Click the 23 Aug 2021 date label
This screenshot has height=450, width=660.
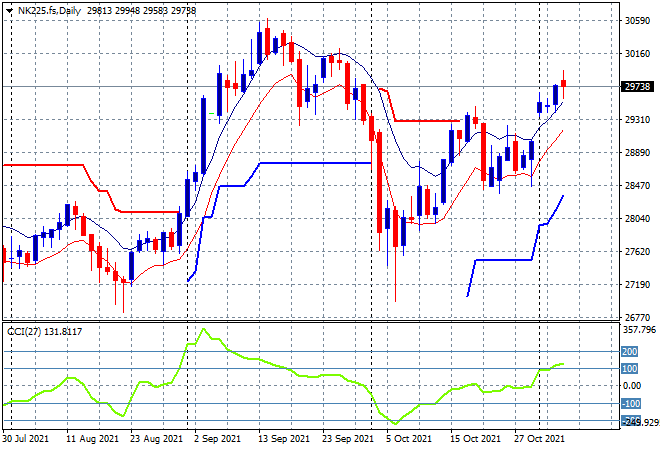coord(156,439)
